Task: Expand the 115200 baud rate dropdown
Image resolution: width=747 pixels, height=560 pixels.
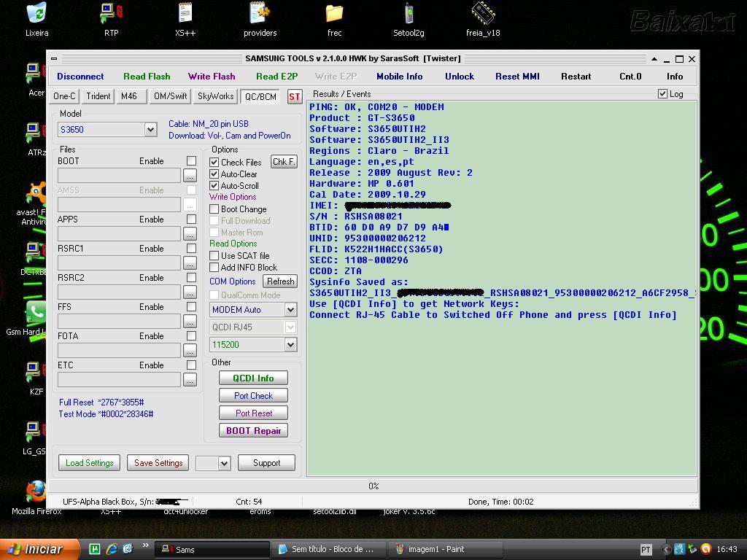Action: [x=290, y=345]
